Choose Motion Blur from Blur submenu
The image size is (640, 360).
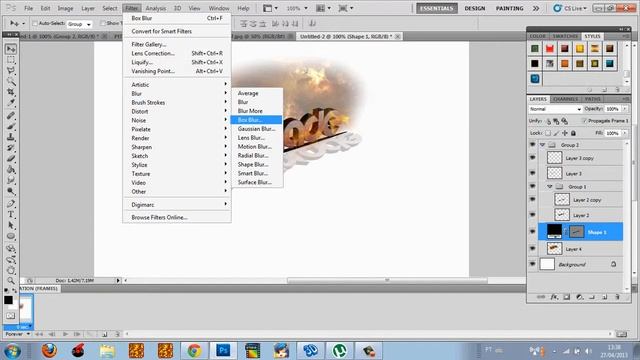pyautogui.click(x=256, y=147)
